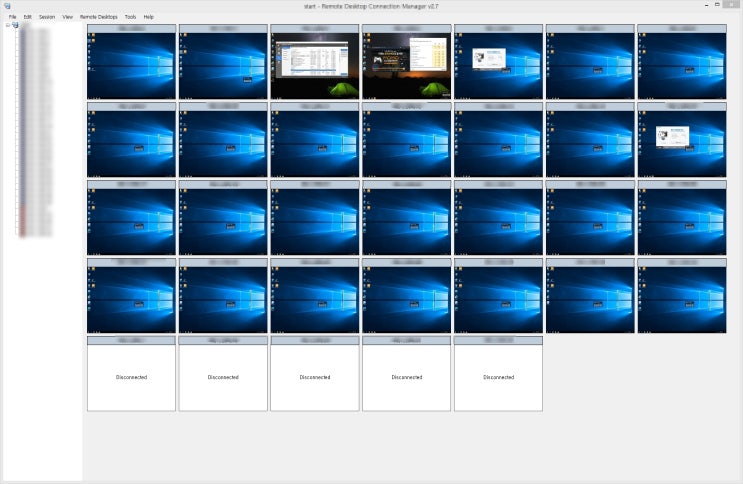The width and height of the screenshot is (743, 484).
Task: Click the application icon in title bar
Action: coord(7,6)
